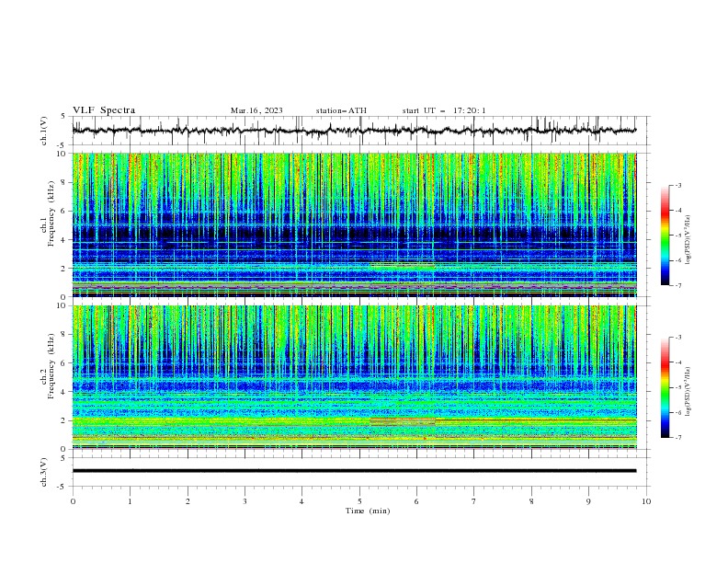Click time axis tick label "7"
Viewport: 728px width, 563px height.
pyautogui.click(x=474, y=501)
